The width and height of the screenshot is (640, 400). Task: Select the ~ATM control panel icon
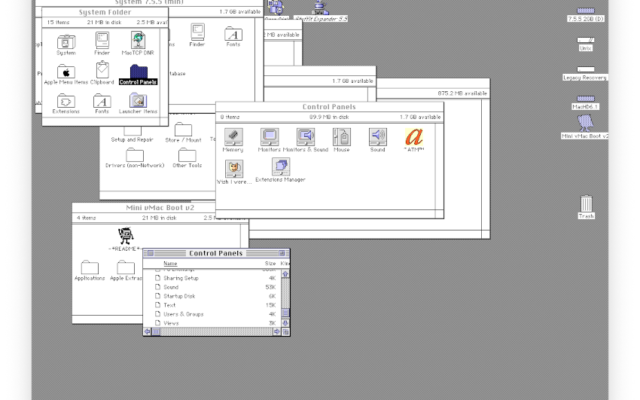(x=414, y=137)
